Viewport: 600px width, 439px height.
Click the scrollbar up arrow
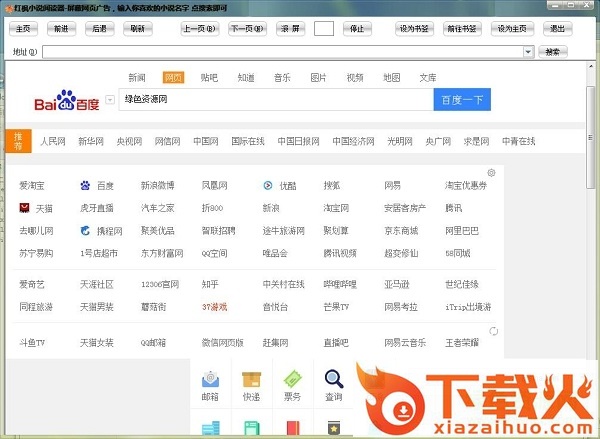pyautogui.click(x=590, y=67)
